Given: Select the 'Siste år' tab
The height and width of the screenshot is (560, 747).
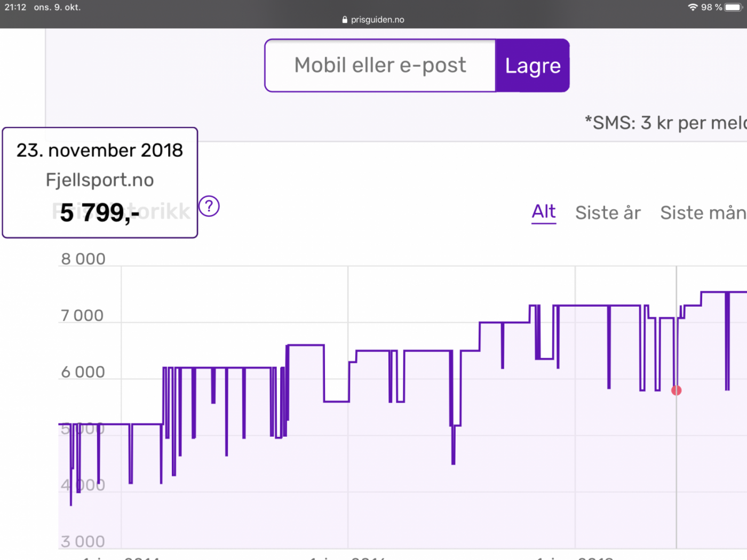Looking at the screenshot, I should coord(608,213).
